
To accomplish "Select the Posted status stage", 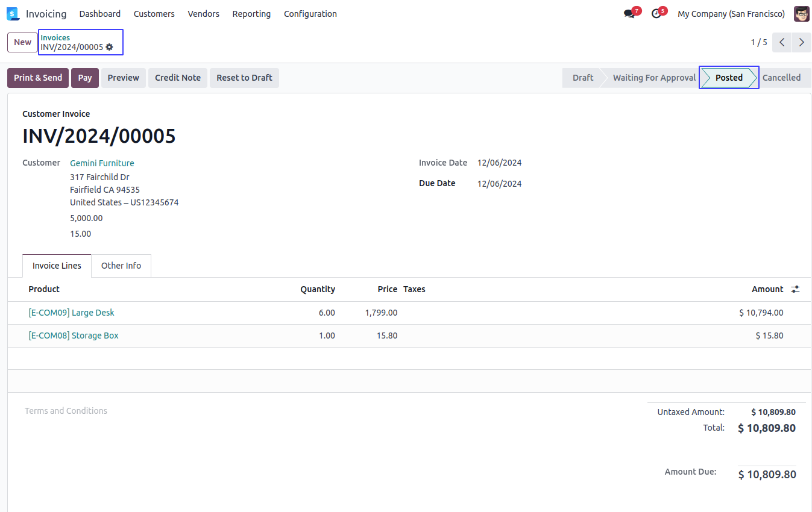I will click(x=728, y=78).
